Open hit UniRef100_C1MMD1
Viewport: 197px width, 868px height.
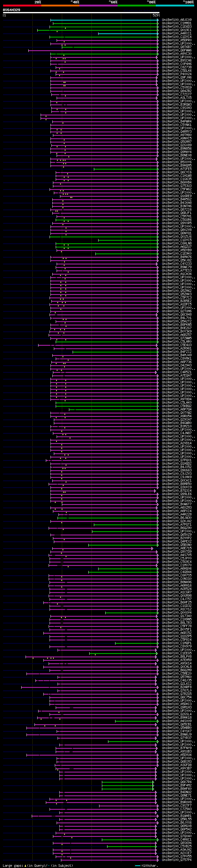point(176,23)
